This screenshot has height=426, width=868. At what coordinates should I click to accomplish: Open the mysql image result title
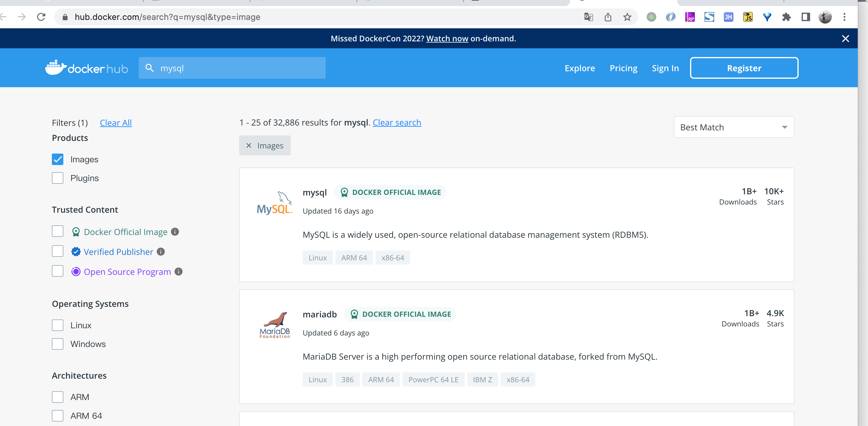coord(315,192)
